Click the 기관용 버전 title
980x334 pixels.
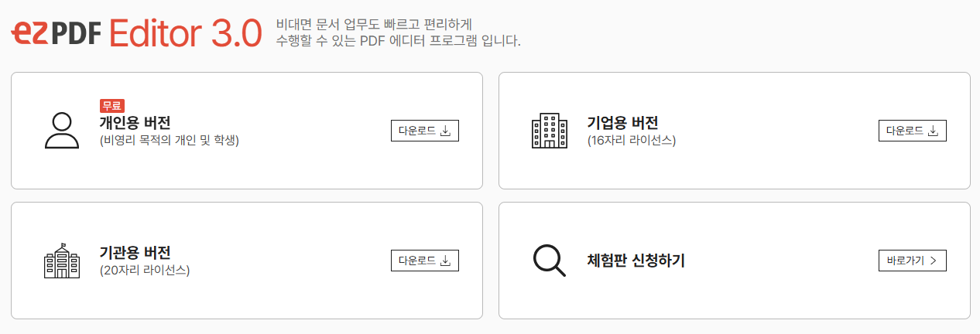click(135, 253)
